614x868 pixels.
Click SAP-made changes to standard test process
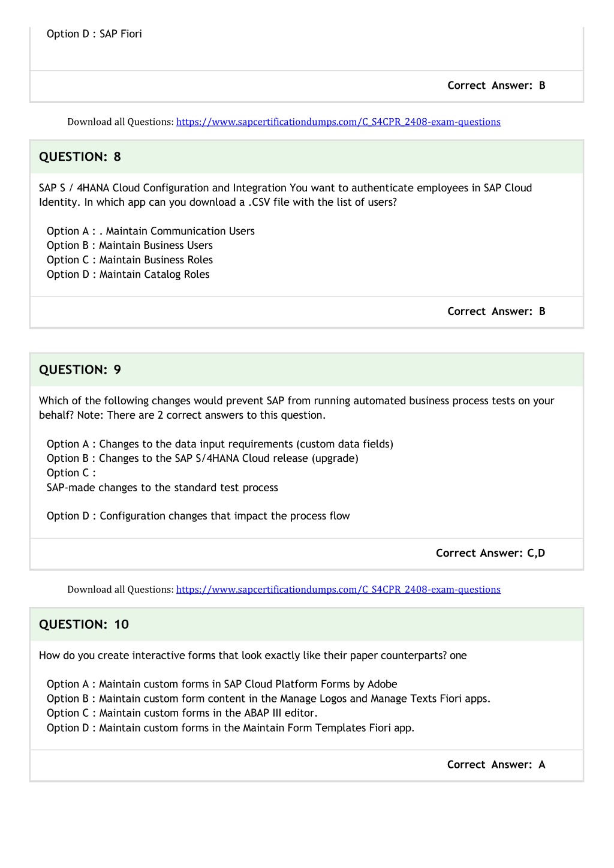tap(162, 488)
